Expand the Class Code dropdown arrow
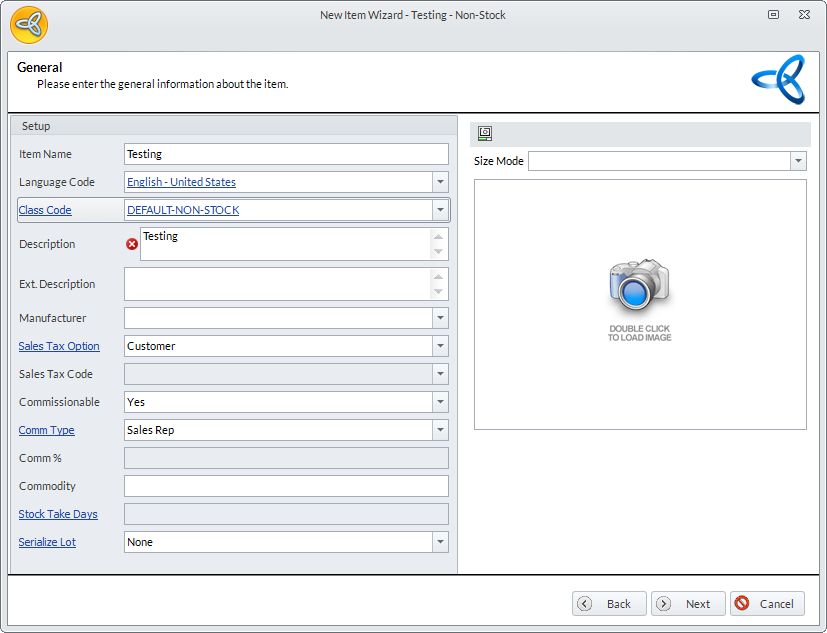This screenshot has height=633, width=827. pyautogui.click(x=440, y=210)
